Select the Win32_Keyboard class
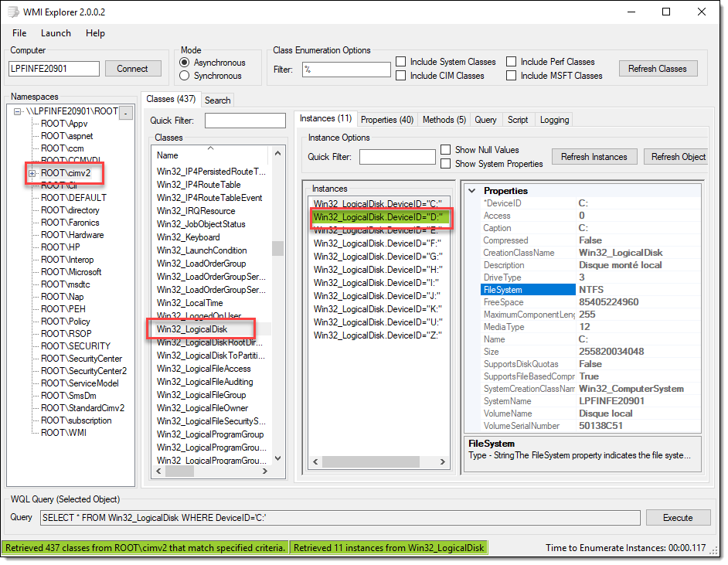Viewport: 728px width, 565px height. pos(188,237)
